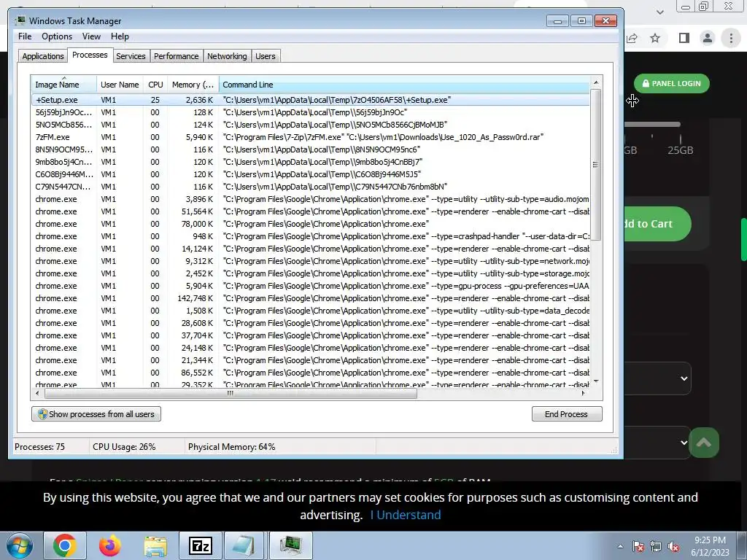Select the 56j59bjJn9Oc process row
The height and width of the screenshot is (560, 747).
coord(311,112)
